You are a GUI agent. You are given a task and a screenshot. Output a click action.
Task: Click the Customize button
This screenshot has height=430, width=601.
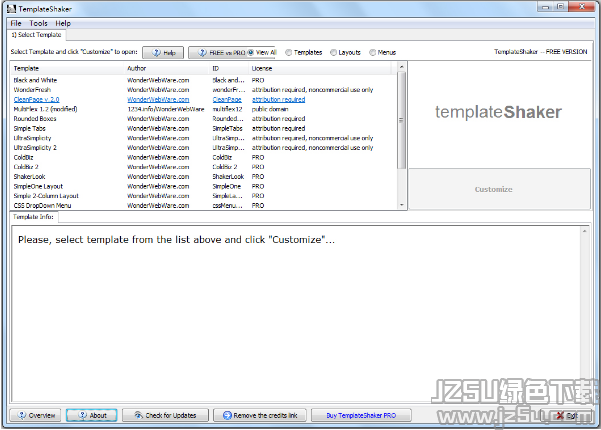pyautogui.click(x=499, y=189)
